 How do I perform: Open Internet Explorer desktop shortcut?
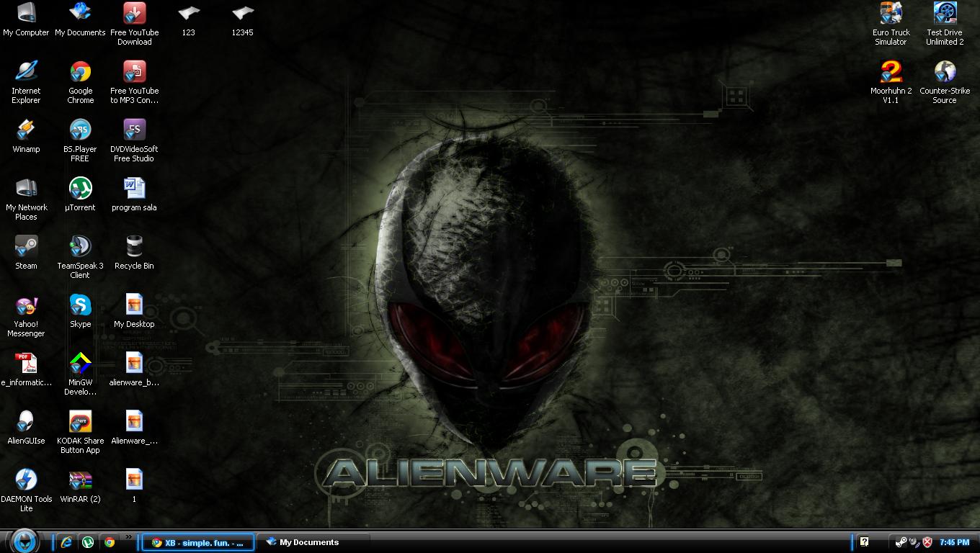click(26, 82)
